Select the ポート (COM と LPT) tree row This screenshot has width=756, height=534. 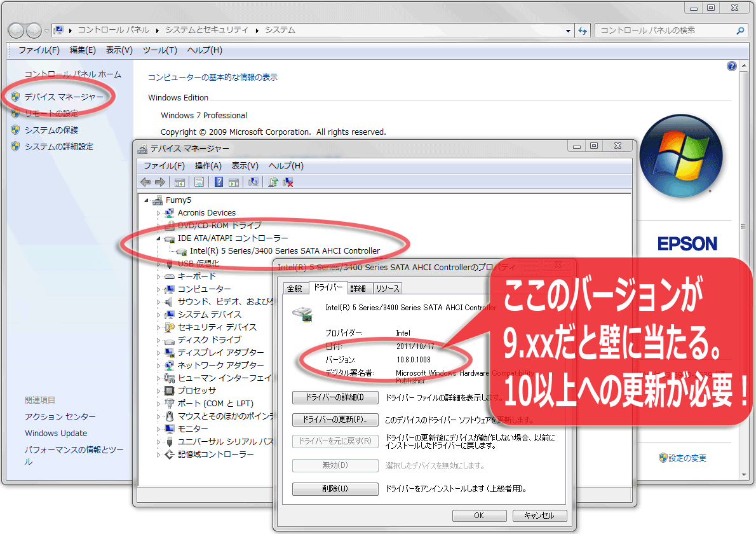coord(215,403)
